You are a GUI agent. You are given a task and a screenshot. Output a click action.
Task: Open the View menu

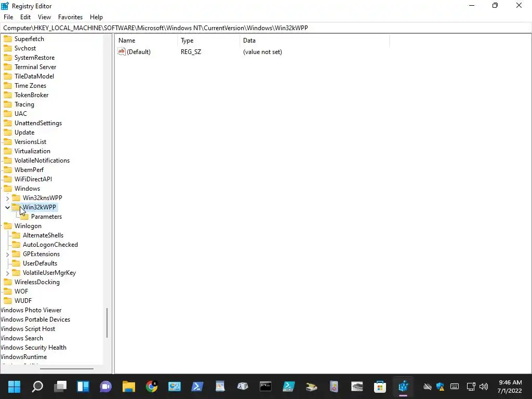click(x=45, y=17)
